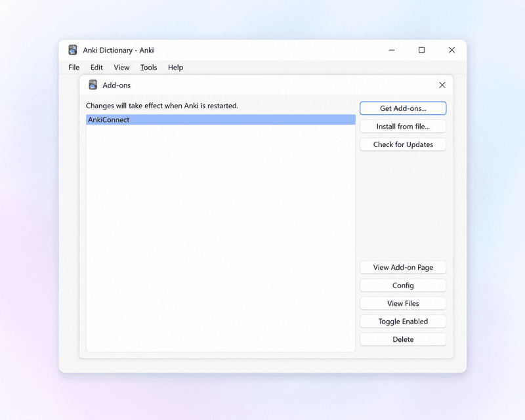Check for Updates of add-ons
The height and width of the screenshot is (420, 525).
pyautogui.click(x=403, y=144)
